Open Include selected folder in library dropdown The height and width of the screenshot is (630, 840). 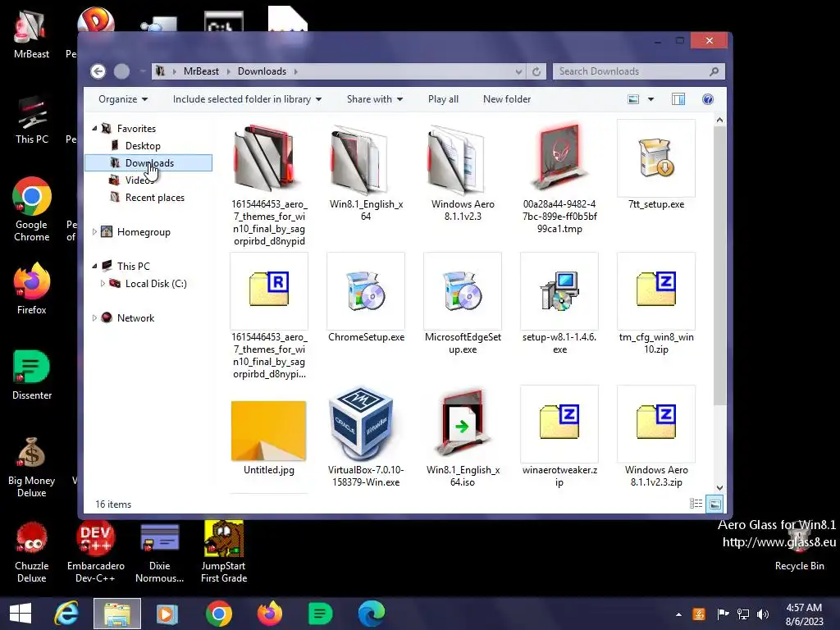click(x=247, y=99)
